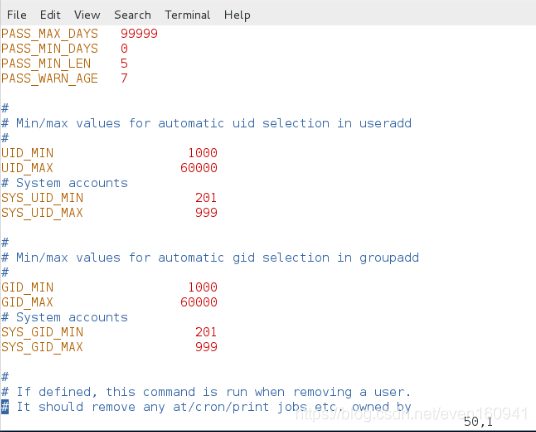Image resolution: width=536 pixels, height=432 pixels.
Task: Open the File menu
Action: tap(16, 15)
